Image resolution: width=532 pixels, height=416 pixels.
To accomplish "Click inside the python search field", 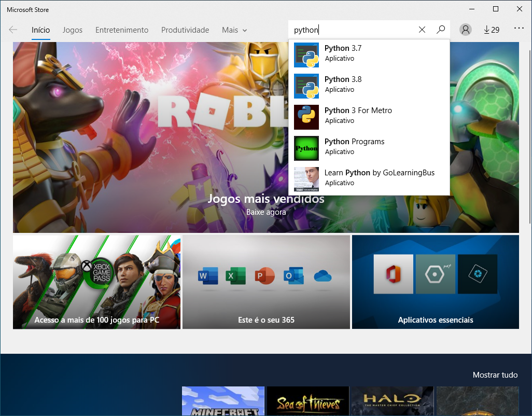I will (x=353, y=30).
